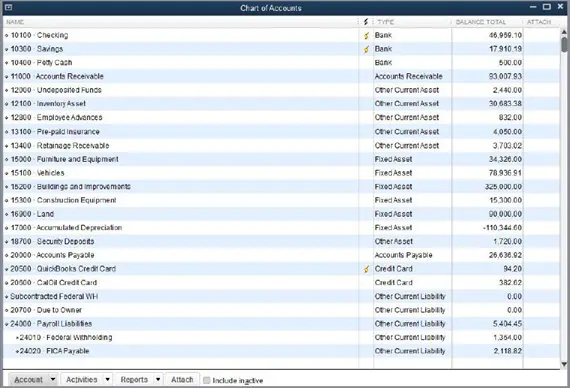Collapse the 24000 Payroll Liabilities account
Screen dimensions: 570x388
(x=7, y=324)
